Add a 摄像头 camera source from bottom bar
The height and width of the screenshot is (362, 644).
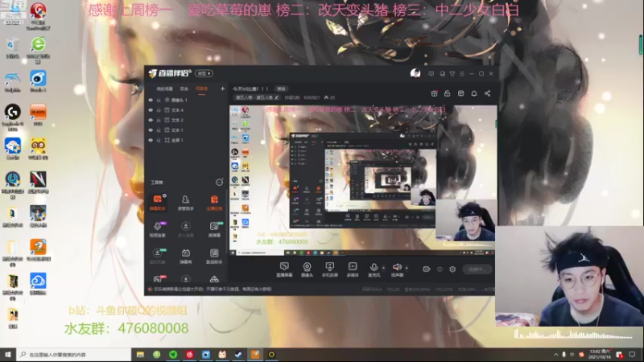coord(307,269)
